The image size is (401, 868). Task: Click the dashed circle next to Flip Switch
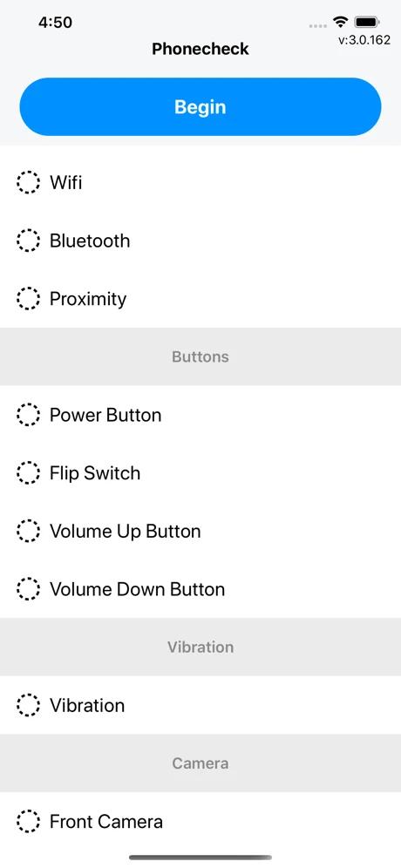coord(28,472)
